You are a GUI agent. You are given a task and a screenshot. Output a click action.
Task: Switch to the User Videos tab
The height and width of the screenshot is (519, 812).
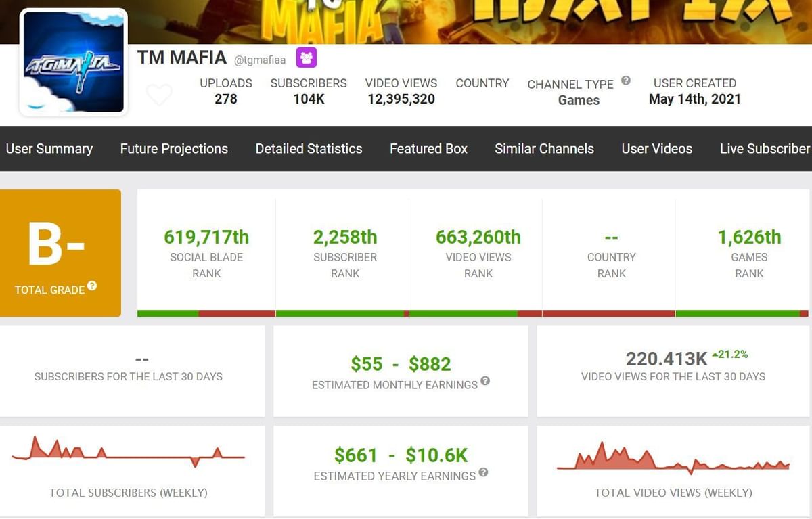tap(656, 149)
